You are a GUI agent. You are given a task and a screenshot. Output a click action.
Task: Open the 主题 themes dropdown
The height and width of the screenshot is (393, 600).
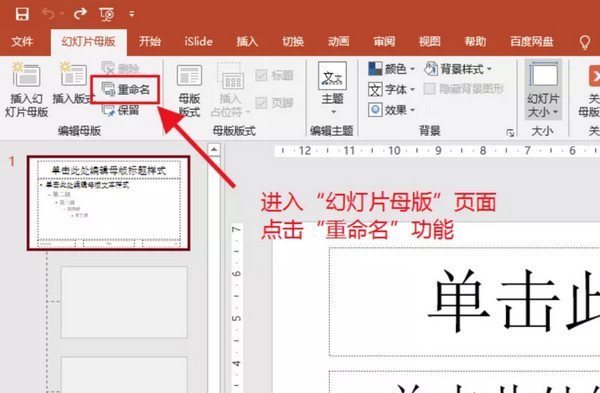tap(332, 89)
